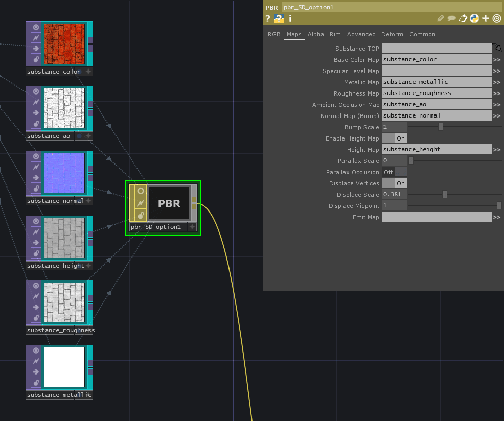
Task: Click bypass flag on pbr_SD_option1 node
Action: coord(141,203)
